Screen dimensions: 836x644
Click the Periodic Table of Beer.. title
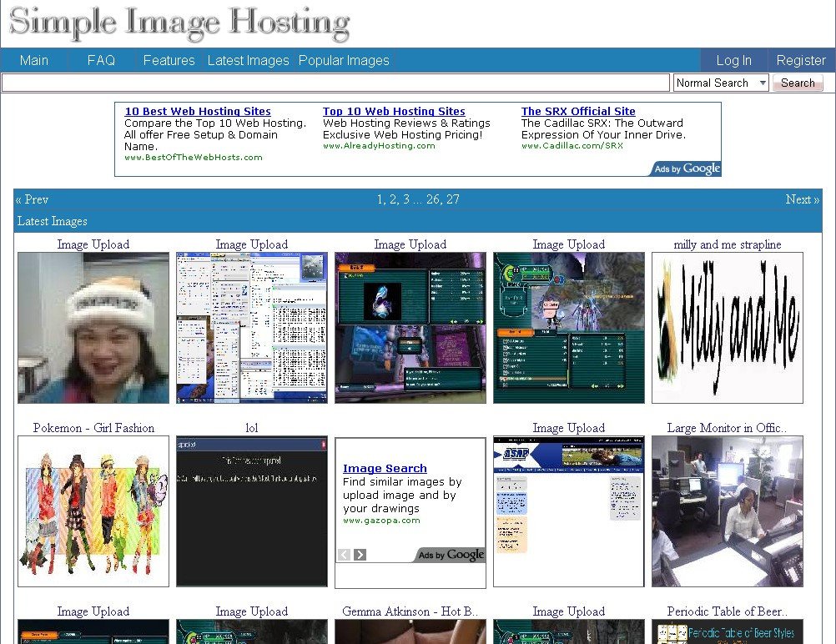pos(728,611)
